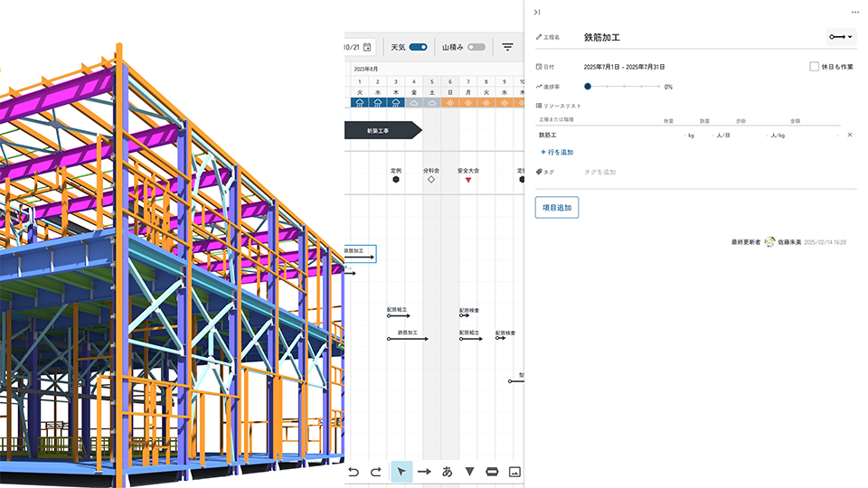The width and height of the screenshot is (868, 488).
Task: Click the 0% progress value
Action: pos(668,87)
